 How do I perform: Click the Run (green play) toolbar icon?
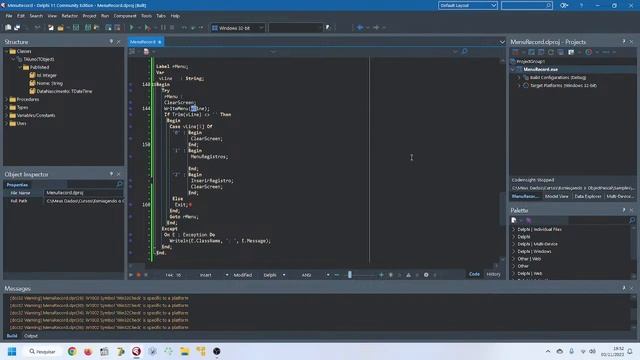coord(131,28)
